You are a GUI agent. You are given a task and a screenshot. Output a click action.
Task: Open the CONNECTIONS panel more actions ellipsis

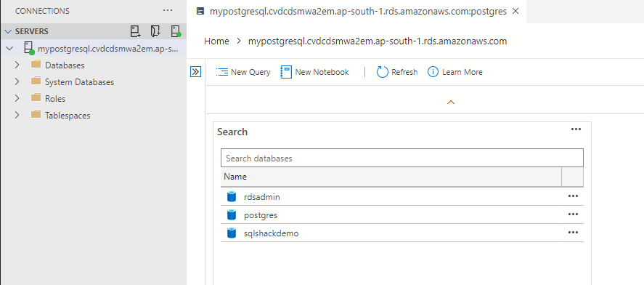click(168, 11)
